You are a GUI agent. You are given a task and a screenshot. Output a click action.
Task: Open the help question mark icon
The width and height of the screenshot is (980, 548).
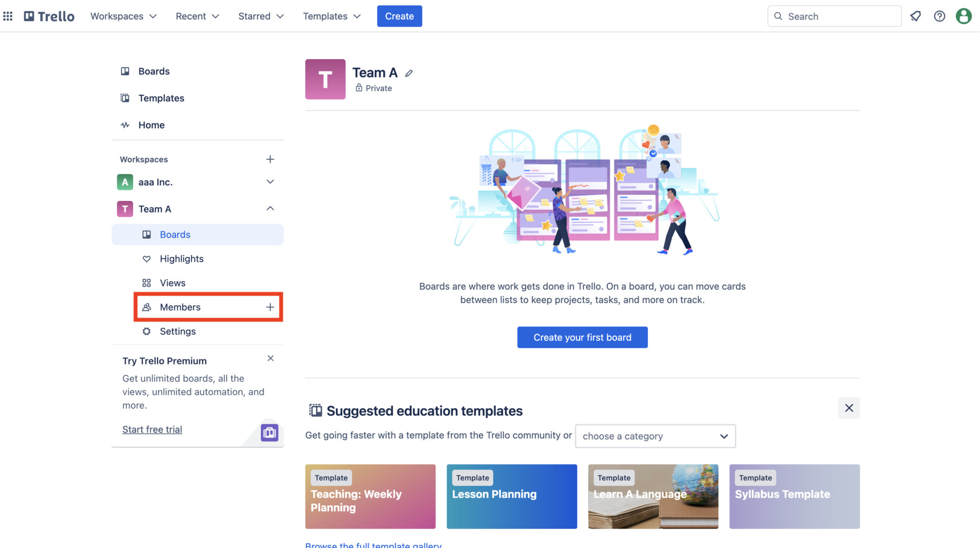939,16
